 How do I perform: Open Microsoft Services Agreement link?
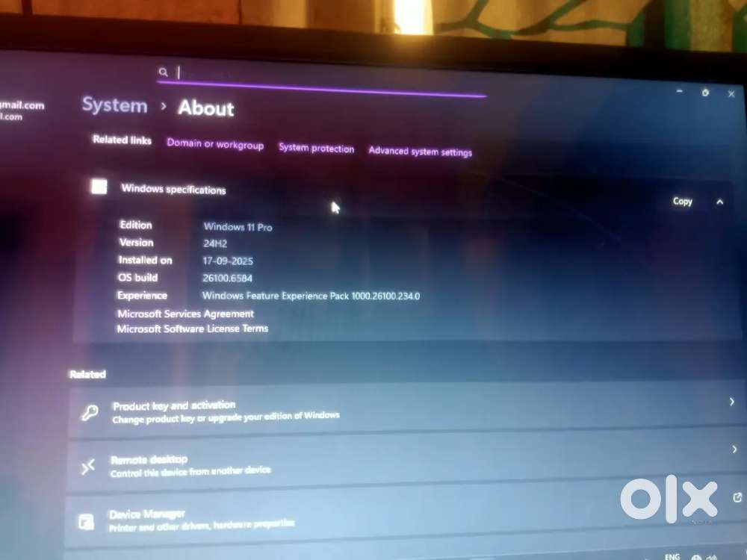click(x=185, y=314)
